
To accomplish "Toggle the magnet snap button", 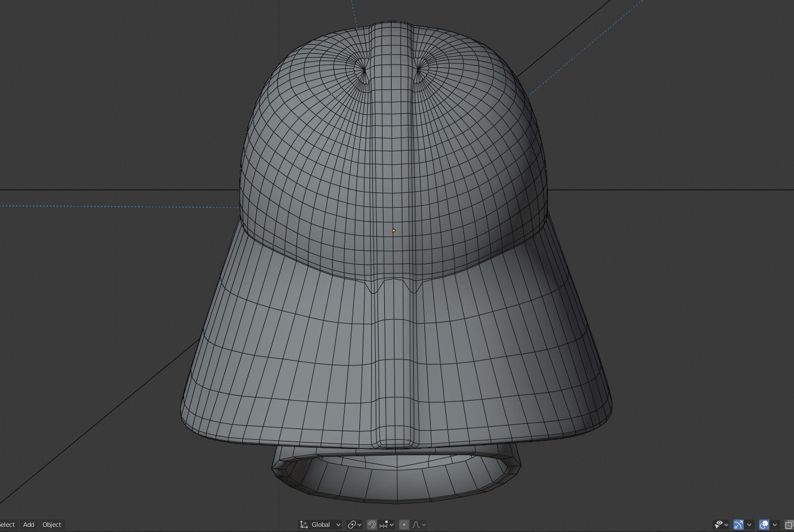I will point(372,525).
